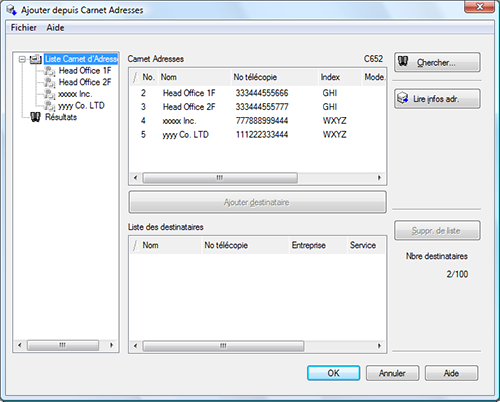500x402 pixels.
Task: Select the xxxxx Inc. row in address list
Action: pyautogui.click(x=257, y=121)
